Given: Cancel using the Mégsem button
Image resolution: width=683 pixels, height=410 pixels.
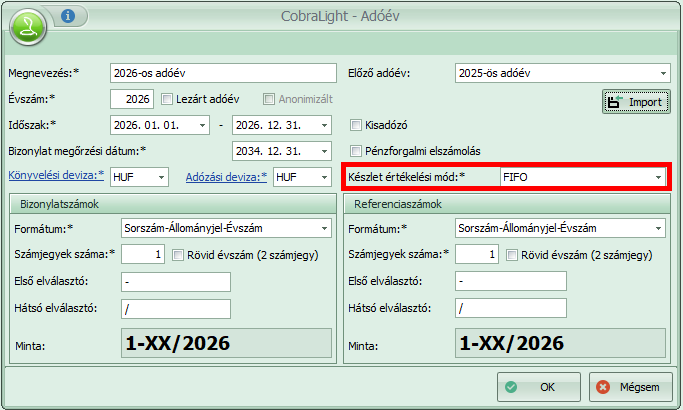Looking at the screenshot, I should coord(629,386).
